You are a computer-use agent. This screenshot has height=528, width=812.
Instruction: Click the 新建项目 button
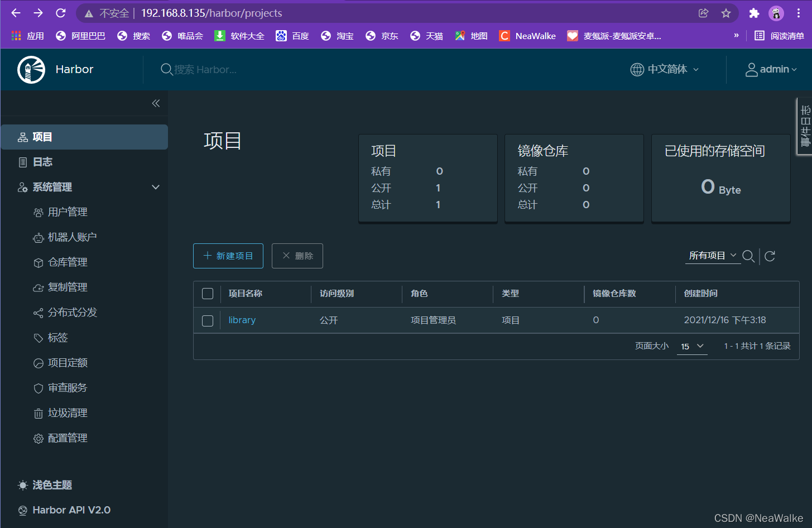coord(228,256)
